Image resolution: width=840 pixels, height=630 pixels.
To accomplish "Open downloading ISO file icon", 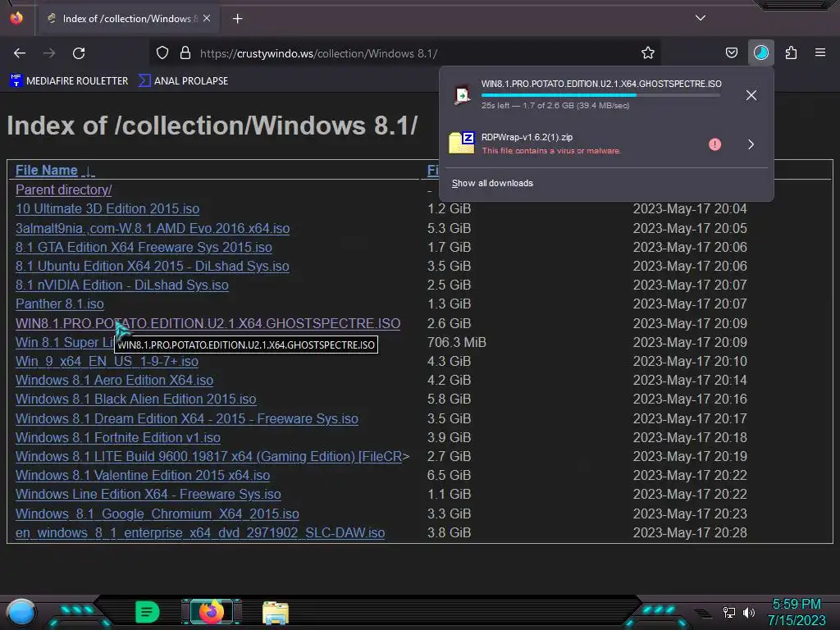I will 462,95.
